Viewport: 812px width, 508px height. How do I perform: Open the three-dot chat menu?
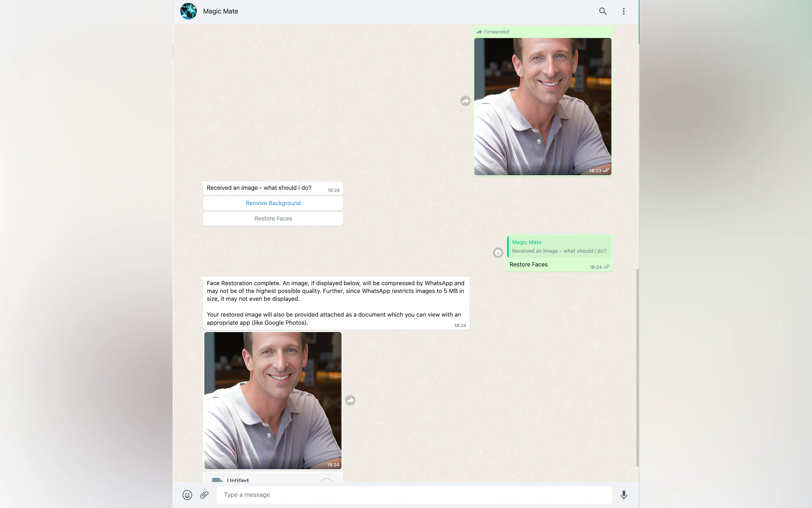click(x=623, y=11)
